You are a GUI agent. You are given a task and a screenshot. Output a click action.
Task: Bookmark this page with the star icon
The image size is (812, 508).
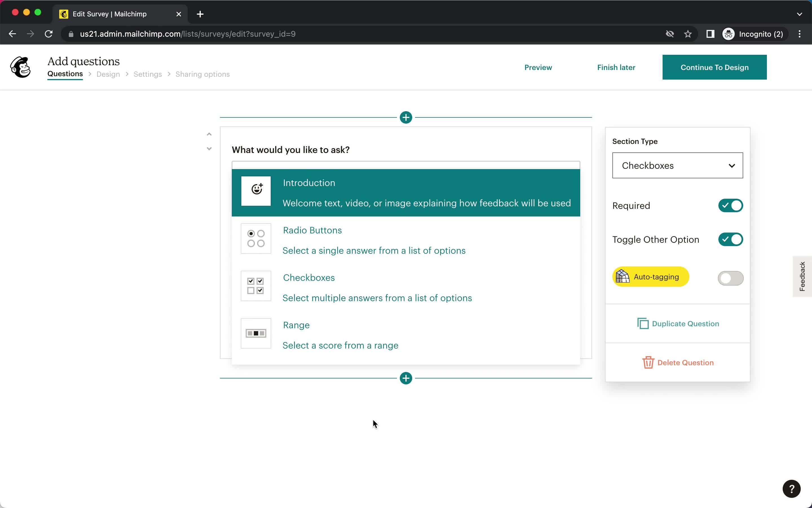click(688, 34)
